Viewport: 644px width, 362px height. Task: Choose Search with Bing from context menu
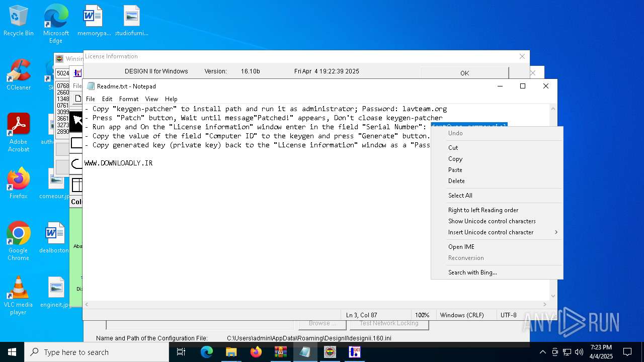(497, 273)
